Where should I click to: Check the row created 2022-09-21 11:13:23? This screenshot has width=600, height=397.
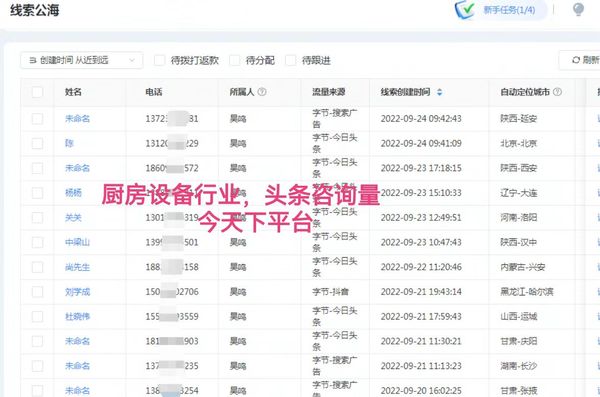tap(37, 366)
